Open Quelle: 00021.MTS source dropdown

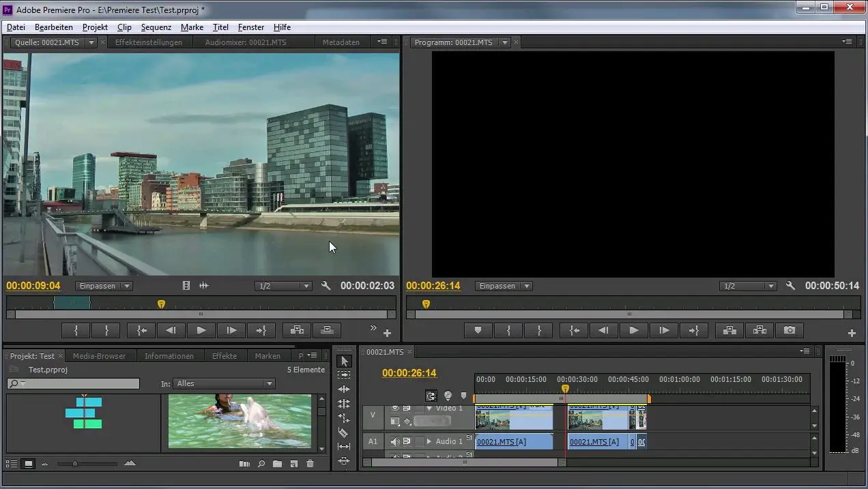click(x=91, y=42)
